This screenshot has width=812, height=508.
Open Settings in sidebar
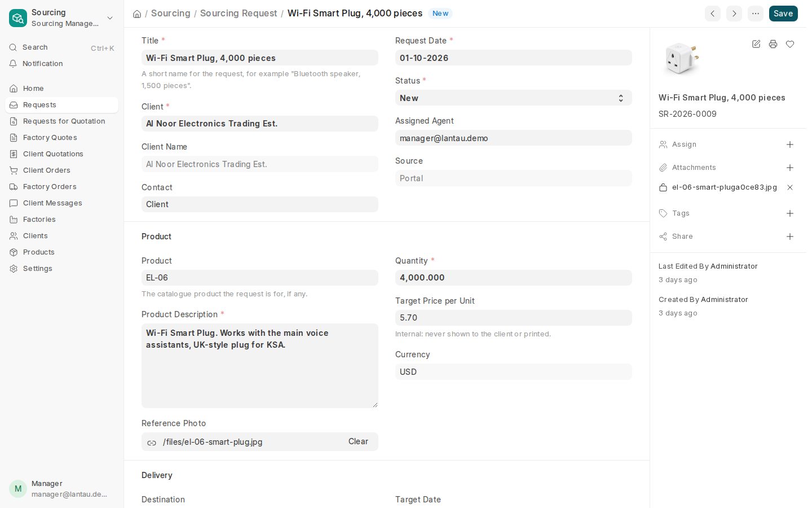[x=62, y=269]
